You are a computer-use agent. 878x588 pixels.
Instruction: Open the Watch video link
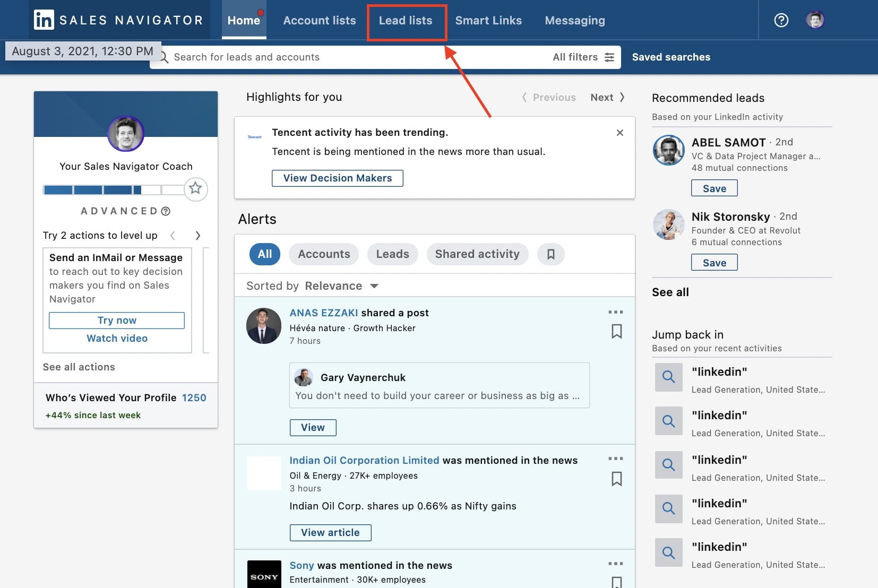pyautogui.click(x=117, y=339)
